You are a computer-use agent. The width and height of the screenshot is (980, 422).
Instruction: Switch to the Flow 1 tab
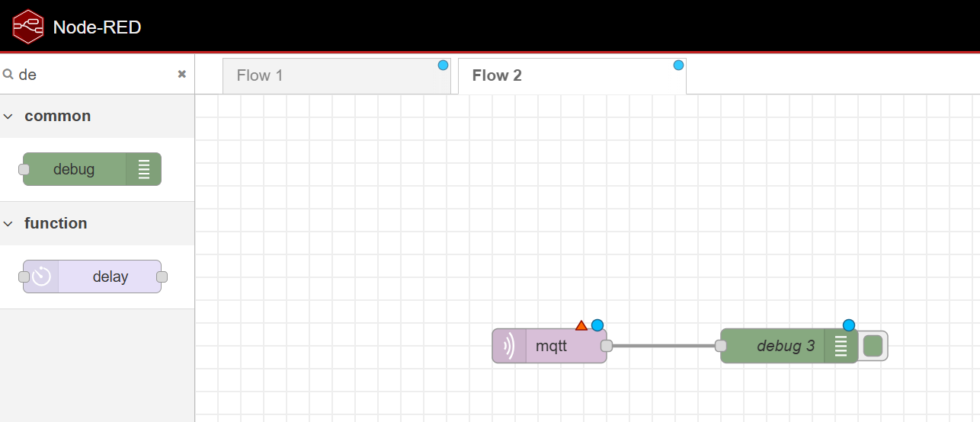pyautogui.click(x=336, y=75)
